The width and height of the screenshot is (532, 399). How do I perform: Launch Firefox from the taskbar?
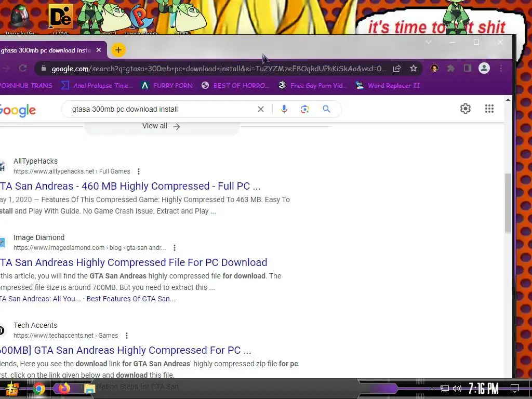[64, 388]
